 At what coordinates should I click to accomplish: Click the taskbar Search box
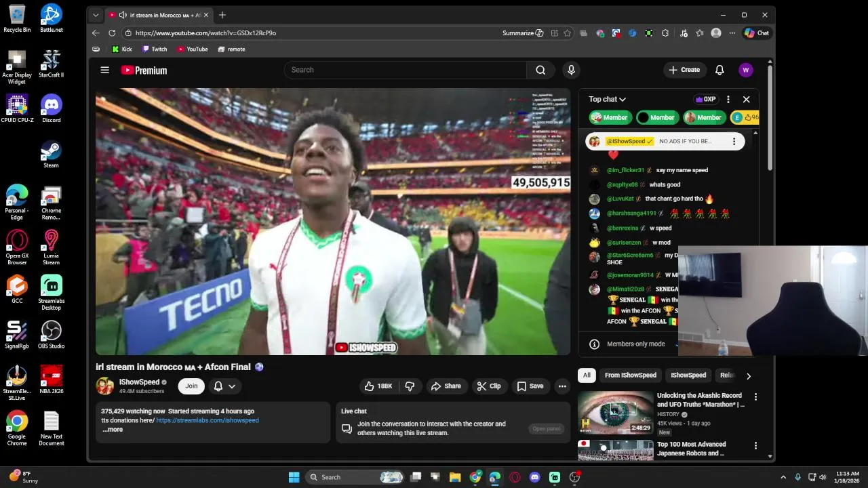click(354, 477)
